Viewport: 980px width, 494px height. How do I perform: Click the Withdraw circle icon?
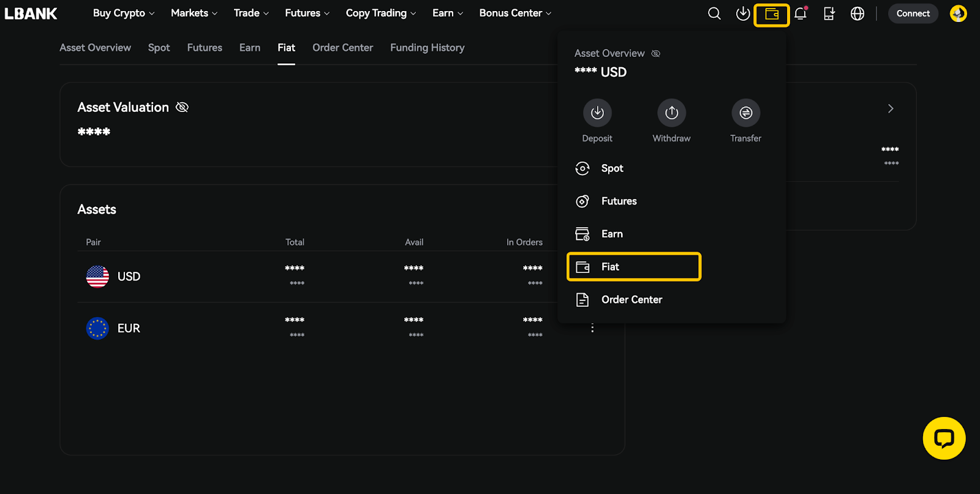(x=671, y=113)
